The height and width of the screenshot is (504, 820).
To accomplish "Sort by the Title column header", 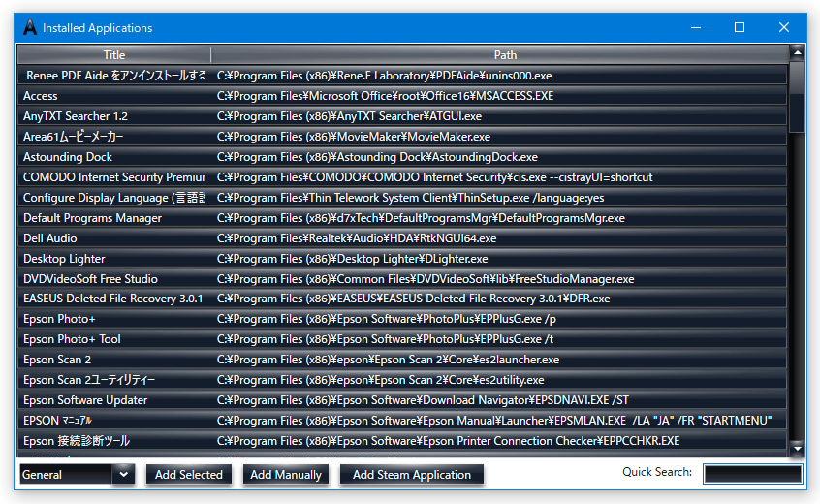I will [114, 55].
